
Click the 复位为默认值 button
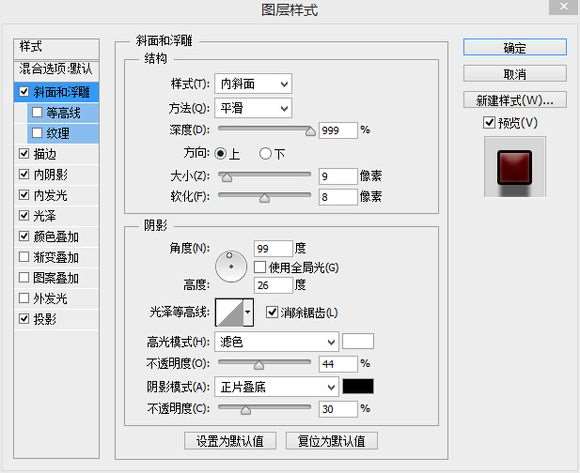coord(332,440)
